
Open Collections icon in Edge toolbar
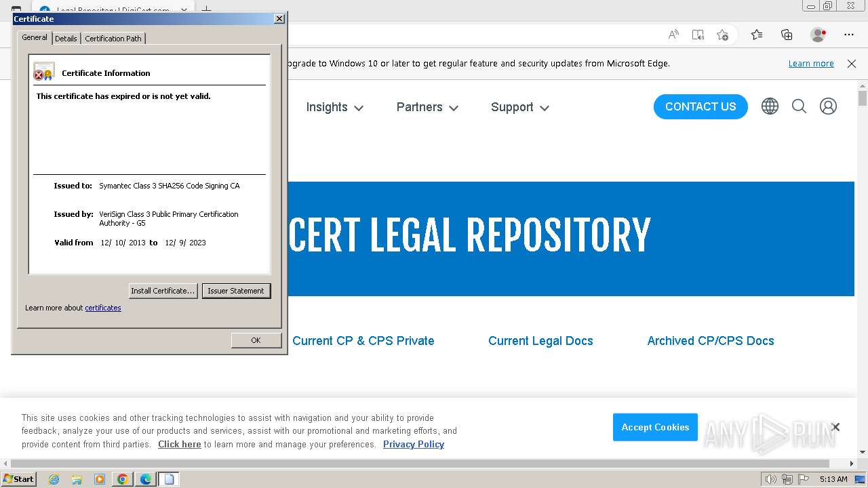point(787,35)
